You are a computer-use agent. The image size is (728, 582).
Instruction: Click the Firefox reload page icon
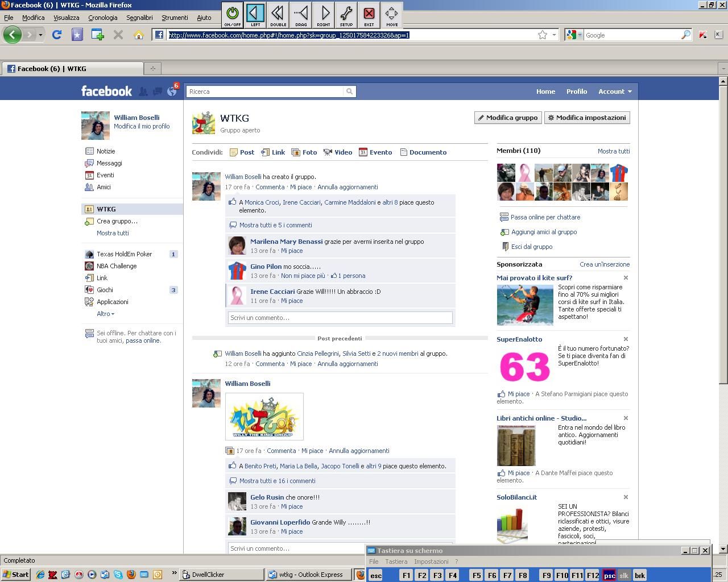click(x=57, y=35)
